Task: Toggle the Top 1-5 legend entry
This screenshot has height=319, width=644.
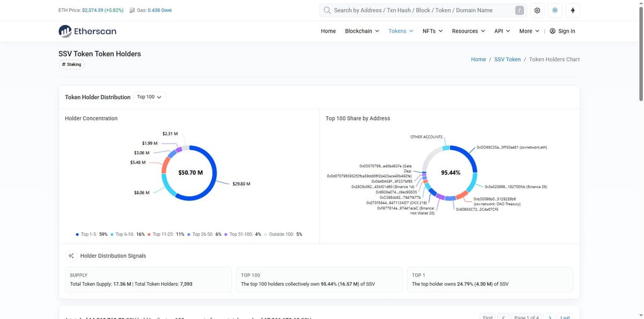Action: coord(92,234)
